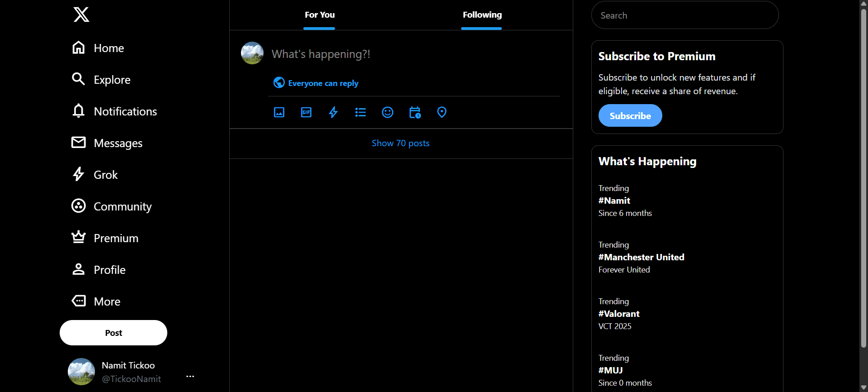Image resolution: width=868 pixels, height=392 pixels.
Task: Click the lightning bolt icon in composer
Action: tap(334, 112)
